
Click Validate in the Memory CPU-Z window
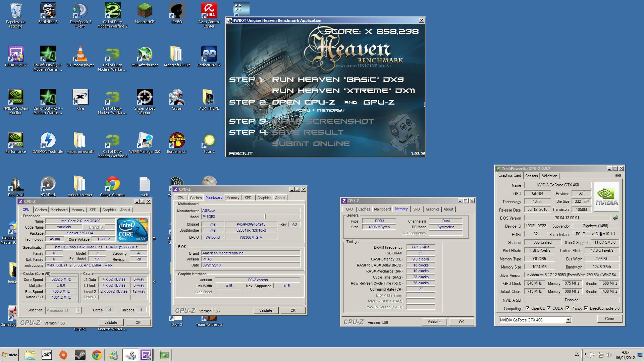coord(434,322)
